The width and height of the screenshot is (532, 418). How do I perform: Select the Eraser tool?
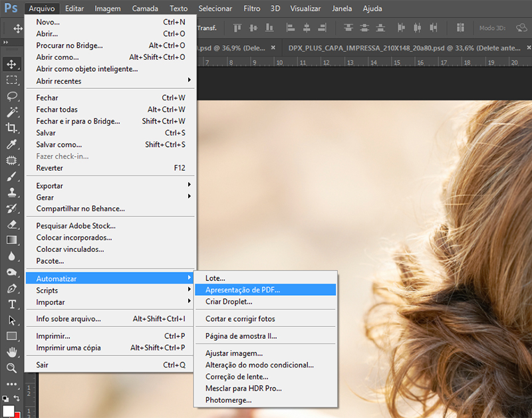point(11,225)
